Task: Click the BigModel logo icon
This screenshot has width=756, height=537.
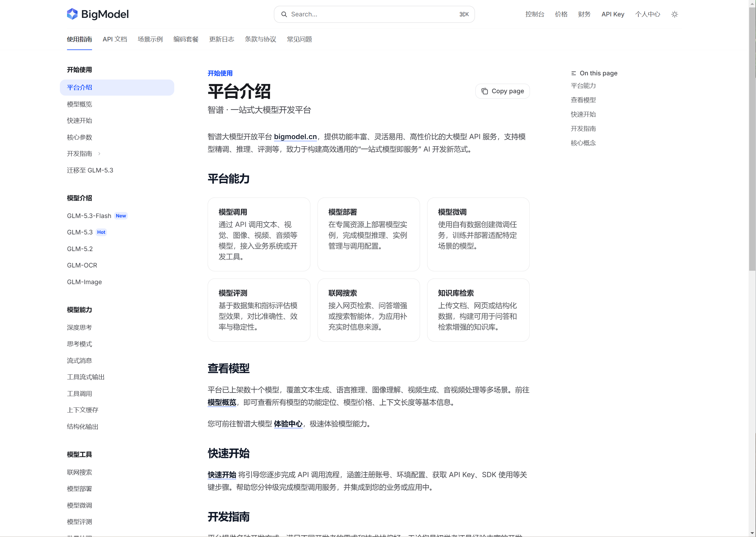Action: (72, 14)
